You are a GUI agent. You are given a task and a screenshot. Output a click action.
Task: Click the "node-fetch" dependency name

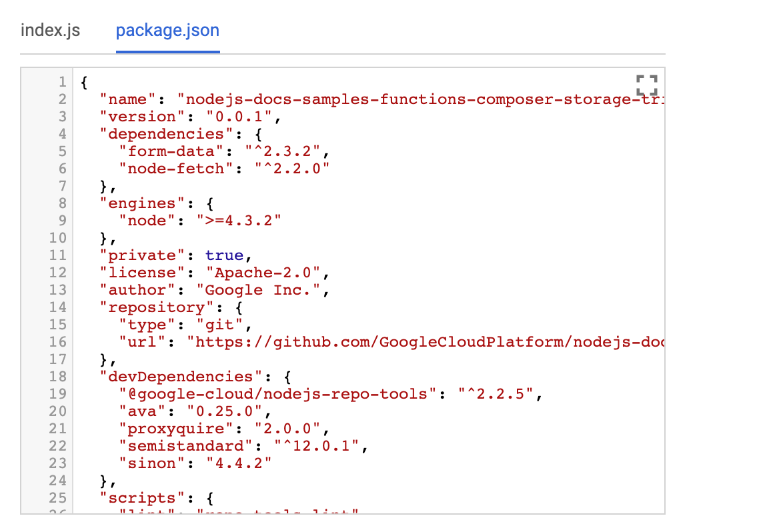coord(176,169)
